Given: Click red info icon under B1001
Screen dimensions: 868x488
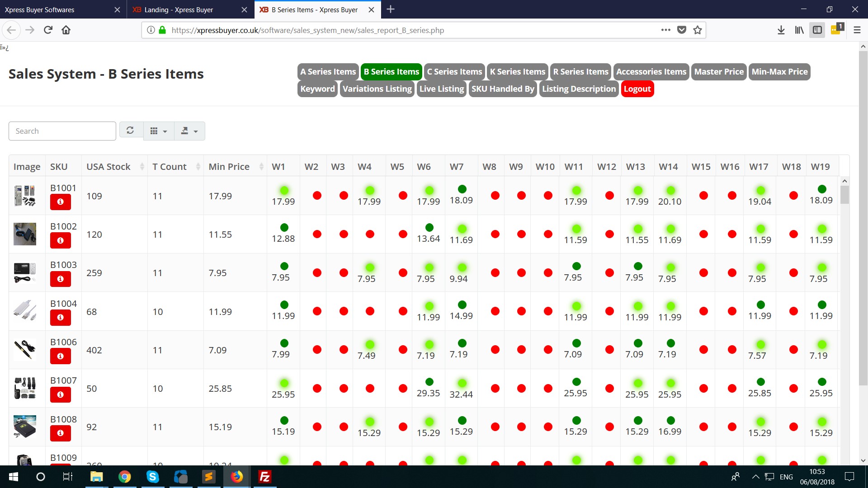Looking at the screenshot, I should click(60, 202).
